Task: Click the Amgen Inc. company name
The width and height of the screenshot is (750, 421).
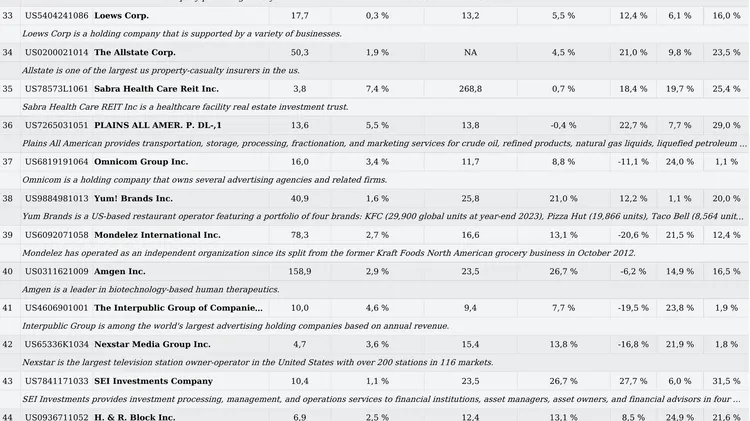Action: click(x=120, y=271)
